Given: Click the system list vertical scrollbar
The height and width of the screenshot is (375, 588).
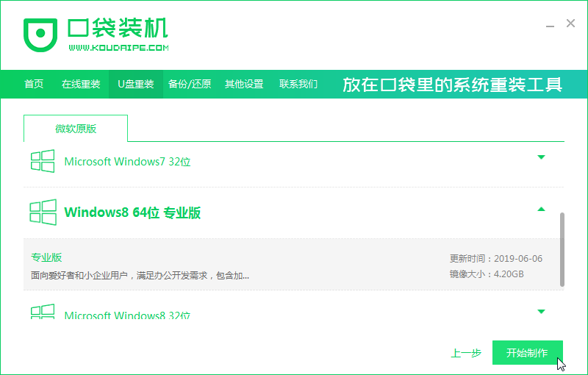Looking at the screenshot, I should 562,250.
